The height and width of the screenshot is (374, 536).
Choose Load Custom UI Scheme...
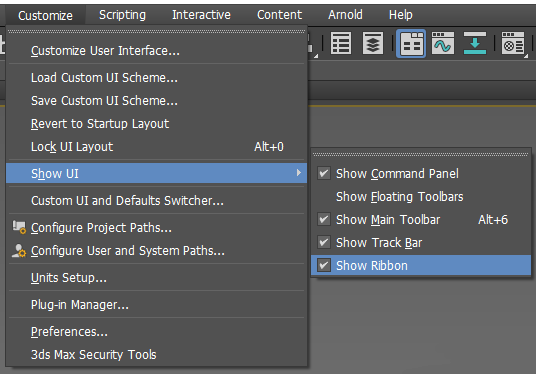point(156,78)
